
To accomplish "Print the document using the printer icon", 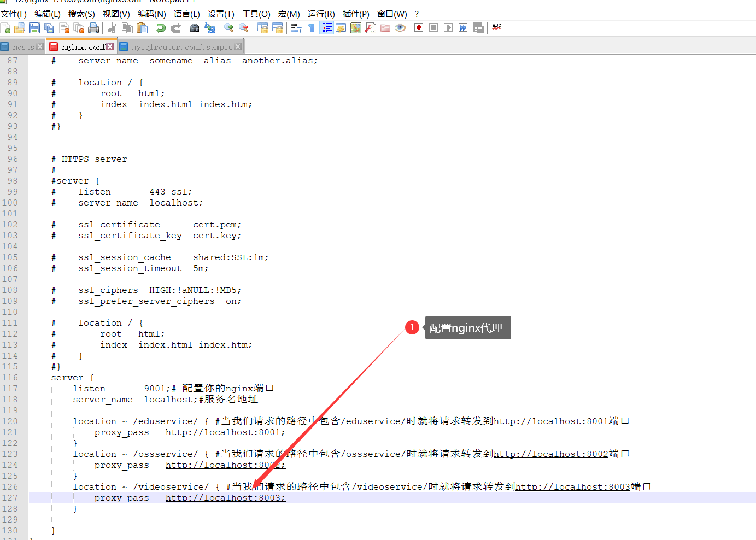I will point(93,28).
